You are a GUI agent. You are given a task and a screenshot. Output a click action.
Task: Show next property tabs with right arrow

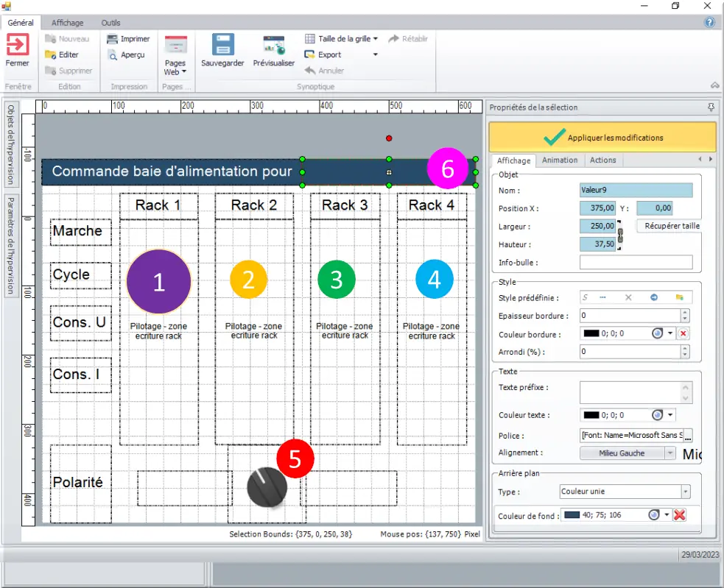[x=711, y=159]
